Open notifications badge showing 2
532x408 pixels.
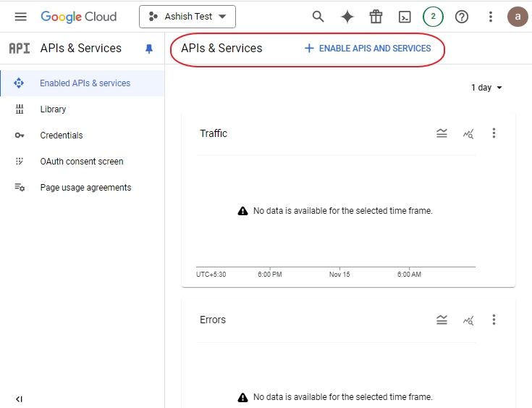433,17
